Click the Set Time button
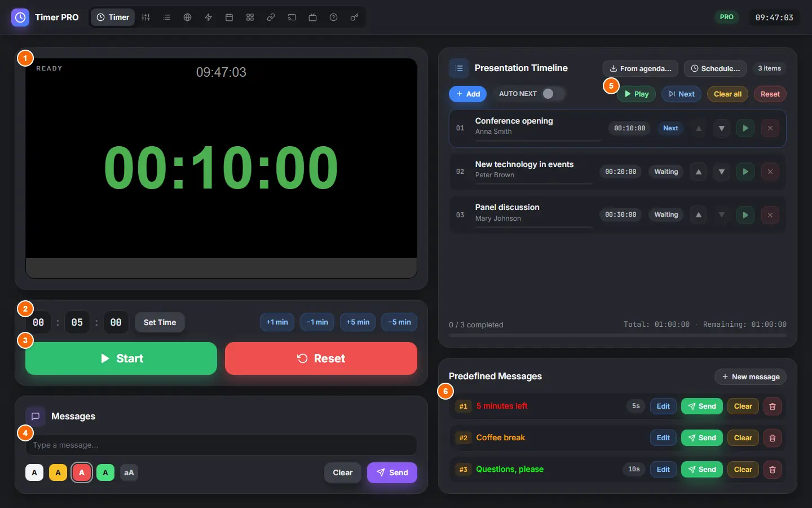 (160, 322)
